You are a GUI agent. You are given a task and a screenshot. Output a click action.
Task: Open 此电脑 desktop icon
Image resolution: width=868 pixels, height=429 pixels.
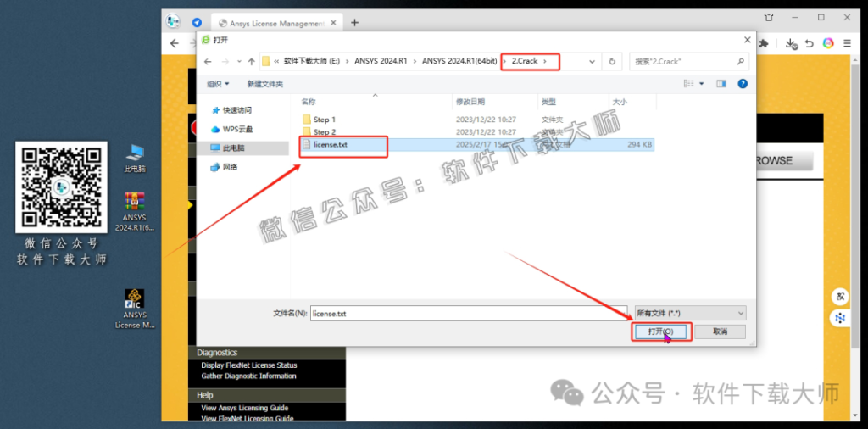pos(135,159)
